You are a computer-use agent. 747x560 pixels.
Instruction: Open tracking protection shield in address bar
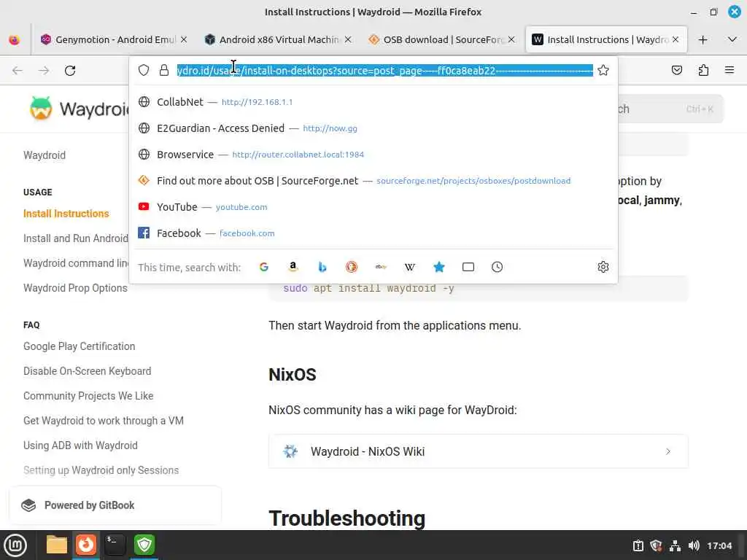(144, 71)
